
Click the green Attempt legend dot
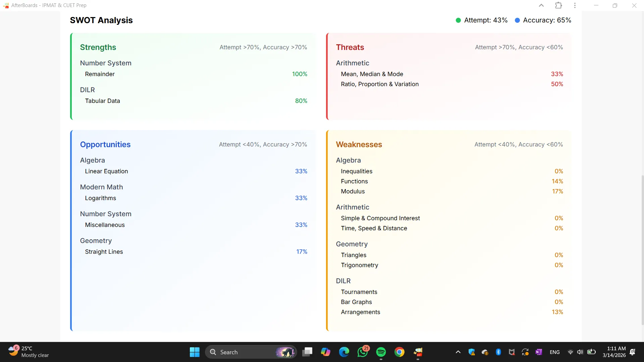coord(458,20)
